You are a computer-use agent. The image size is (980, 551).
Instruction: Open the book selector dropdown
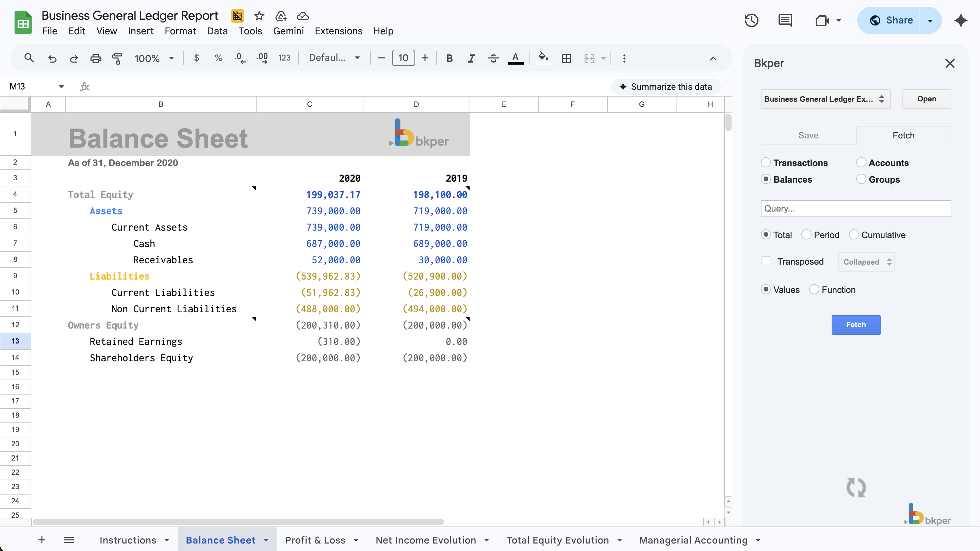tap(825, 99)
